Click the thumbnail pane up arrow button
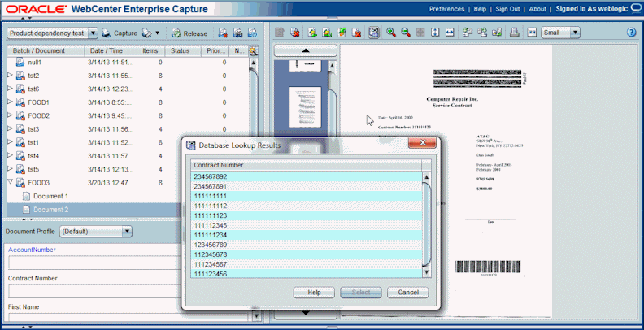Screen dimensions: 644x330 306,50
